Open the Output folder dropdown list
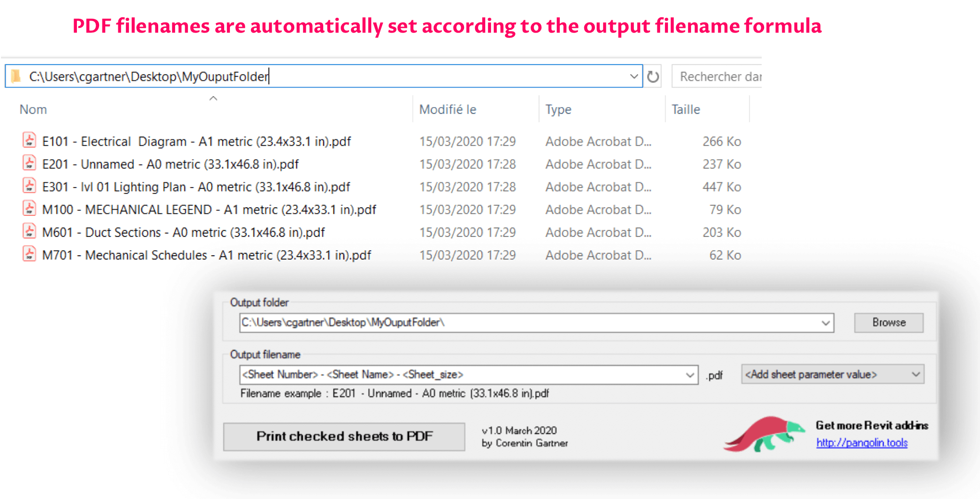The width and height of the screenshot is (980, 499). tap(825, 323)
